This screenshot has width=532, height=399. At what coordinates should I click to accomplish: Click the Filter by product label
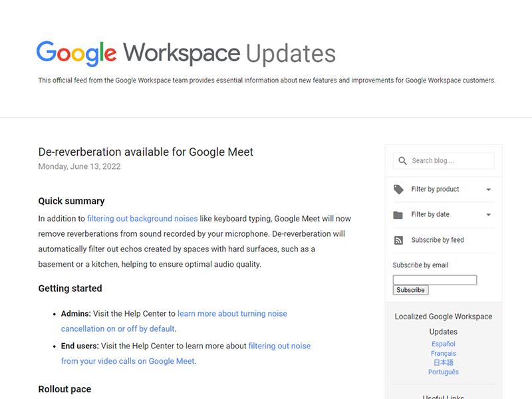click(x=435, y=190)
